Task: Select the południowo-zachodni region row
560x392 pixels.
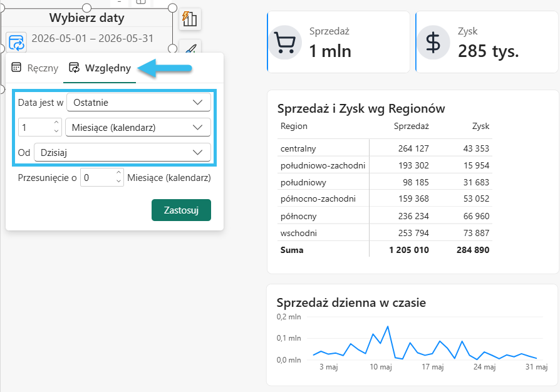Action: point(385,165)
